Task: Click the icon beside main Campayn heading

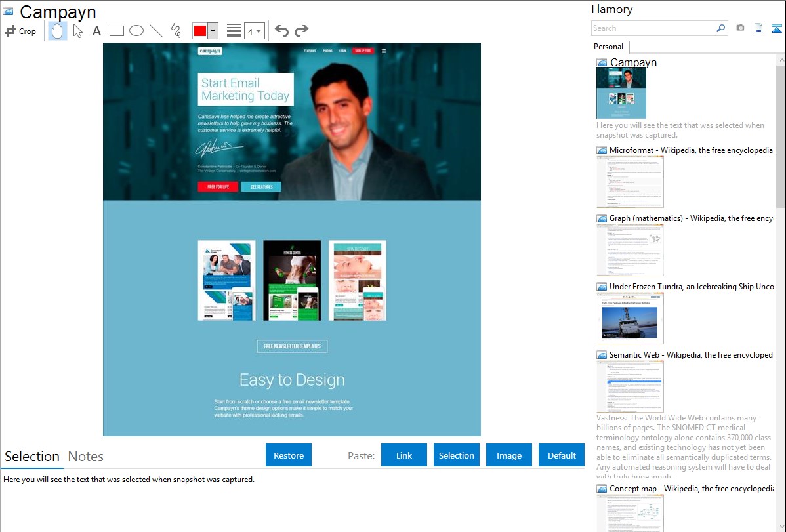Action: [8, 11]
